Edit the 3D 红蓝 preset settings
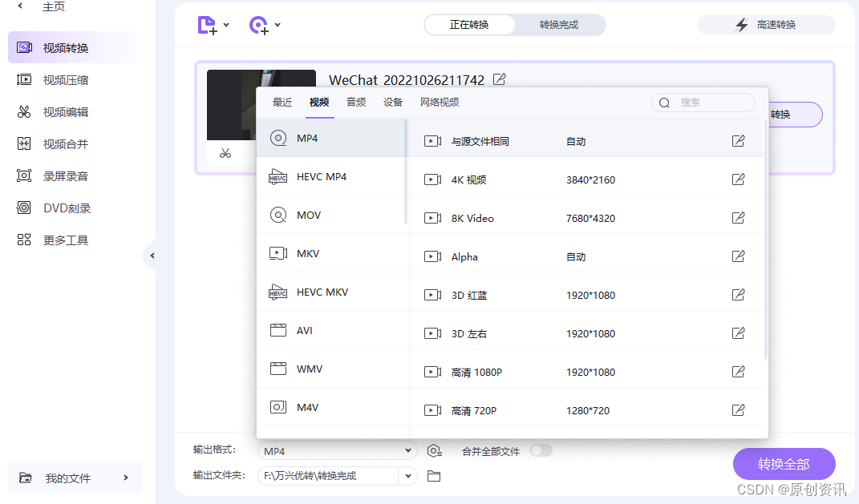The image size is (859, 504). click(x=739, y=295)
